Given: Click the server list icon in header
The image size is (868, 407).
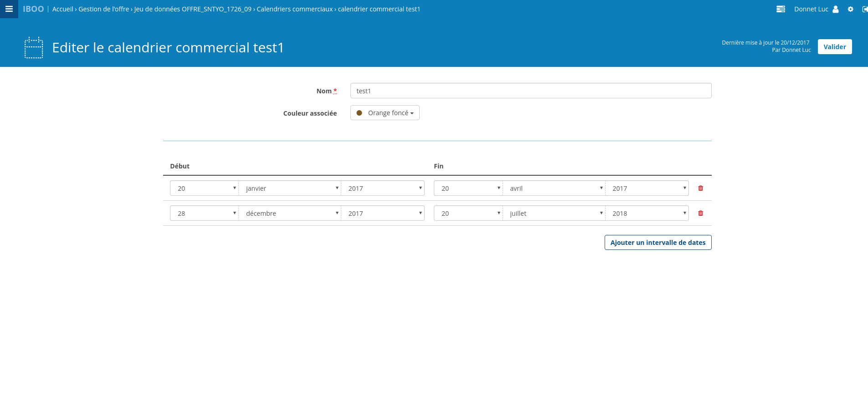Looking at the screenshot, I should pos(781,9).
